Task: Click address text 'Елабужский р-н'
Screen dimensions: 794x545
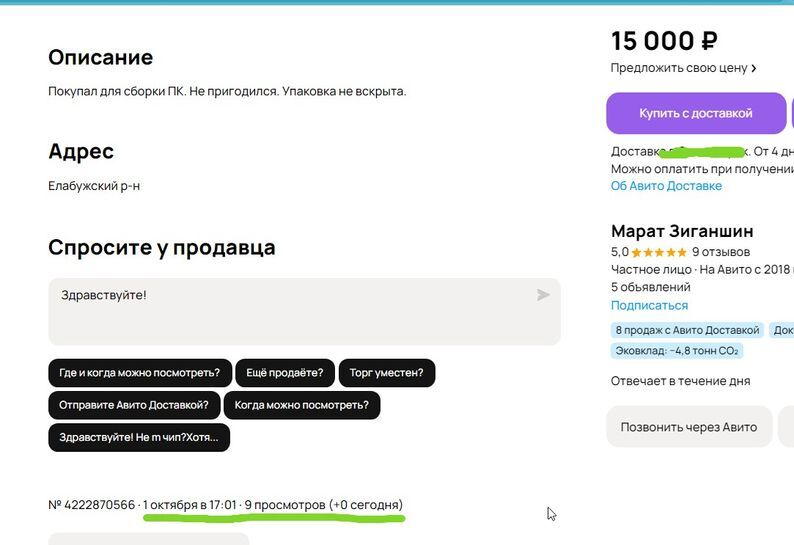Action: (94, 186)
